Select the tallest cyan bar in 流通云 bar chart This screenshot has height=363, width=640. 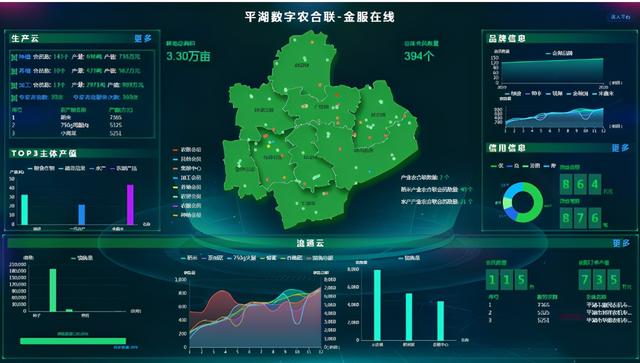coord(377,305)
